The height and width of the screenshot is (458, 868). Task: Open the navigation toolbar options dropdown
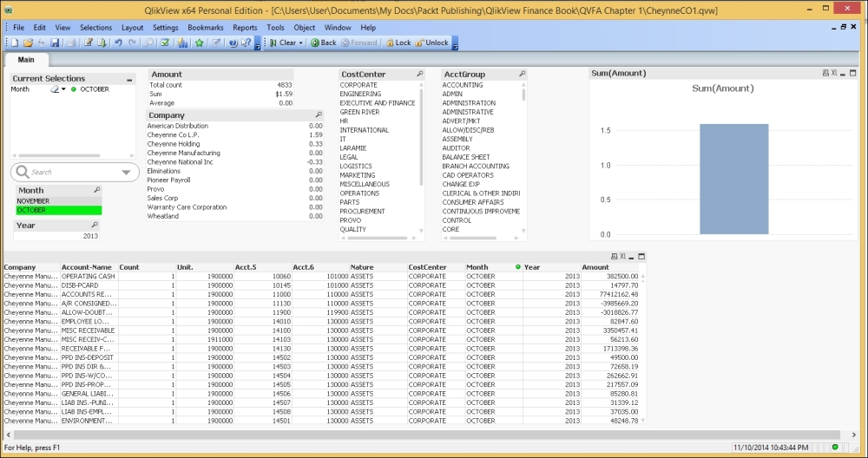[x=455, y=43]
